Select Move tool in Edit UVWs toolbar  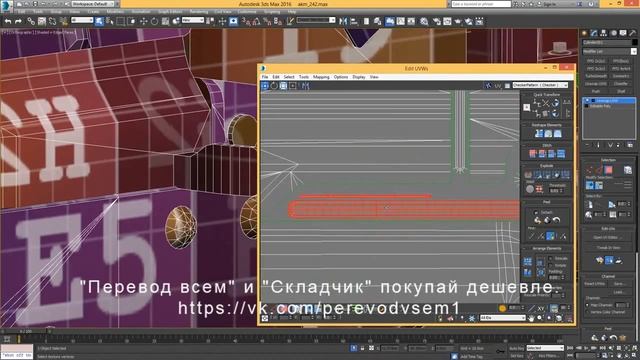(265, 86)
